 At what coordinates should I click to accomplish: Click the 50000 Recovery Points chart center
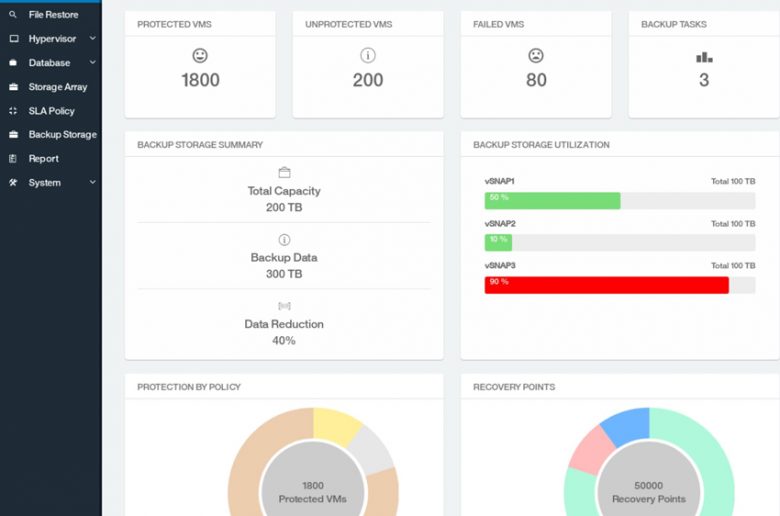tap(649, 492)
